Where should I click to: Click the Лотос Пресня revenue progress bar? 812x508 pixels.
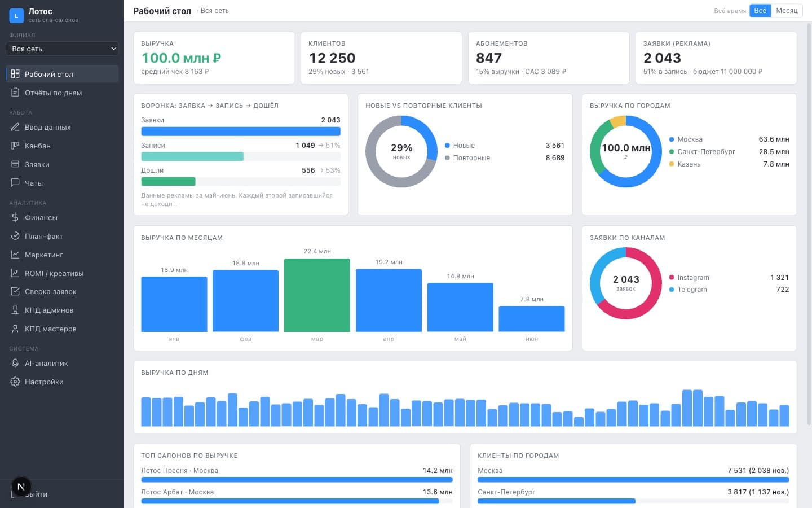pyautogui.click(x=297, y=480)
